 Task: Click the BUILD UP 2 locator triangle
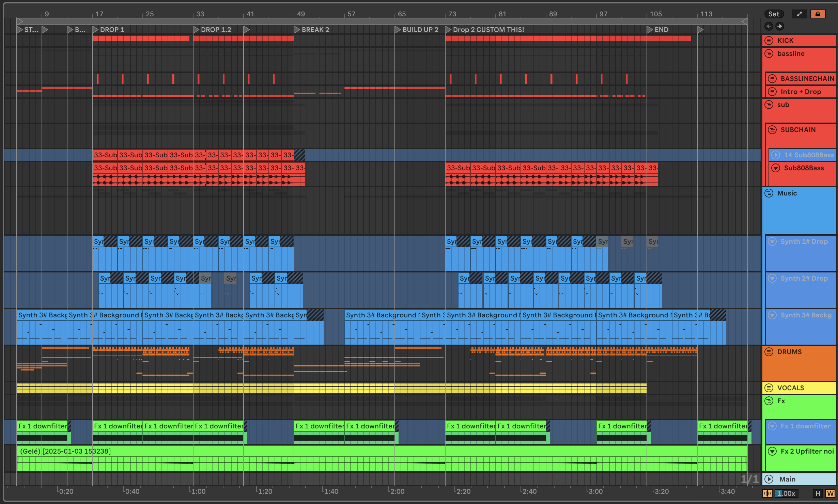point(398,30)
